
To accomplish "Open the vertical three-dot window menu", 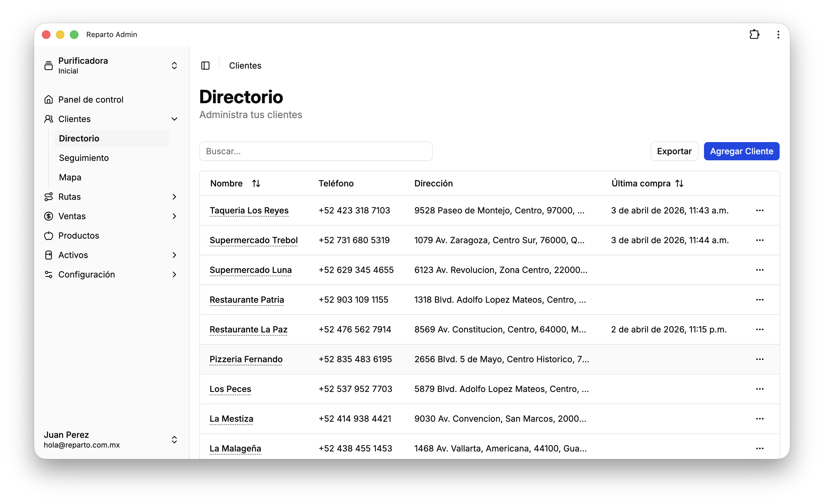I will pyautogui.click(x=778, y=34).
